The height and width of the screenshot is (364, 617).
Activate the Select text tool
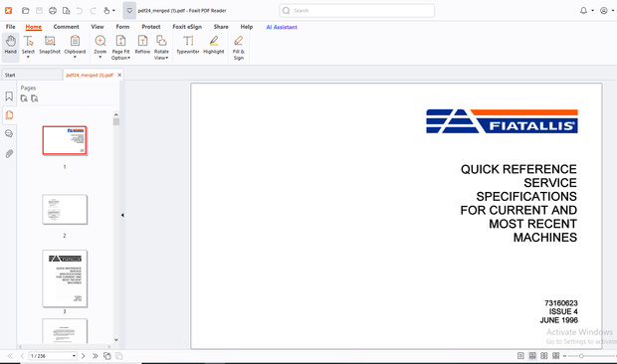coord(28,45)
